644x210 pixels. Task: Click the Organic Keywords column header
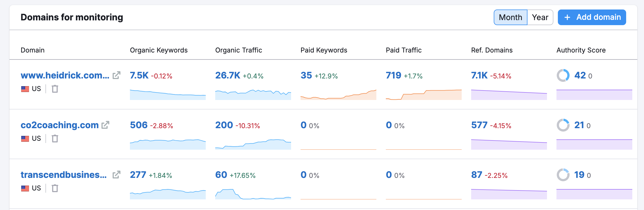[x=159, y=50]
